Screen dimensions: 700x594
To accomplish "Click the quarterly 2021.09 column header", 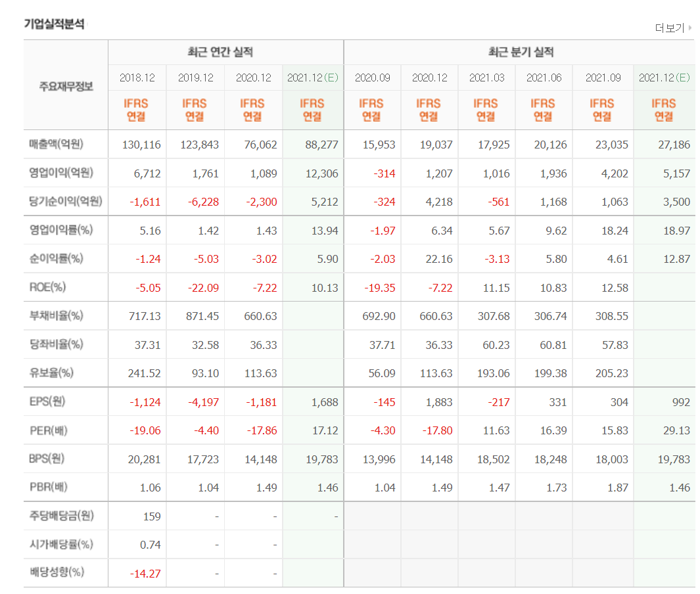I will pos(603,78).
